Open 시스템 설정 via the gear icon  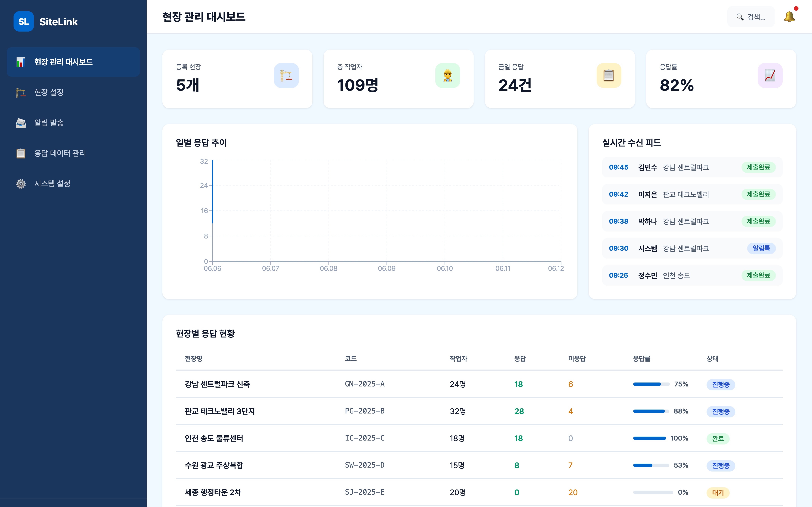(x=21, y=183)
